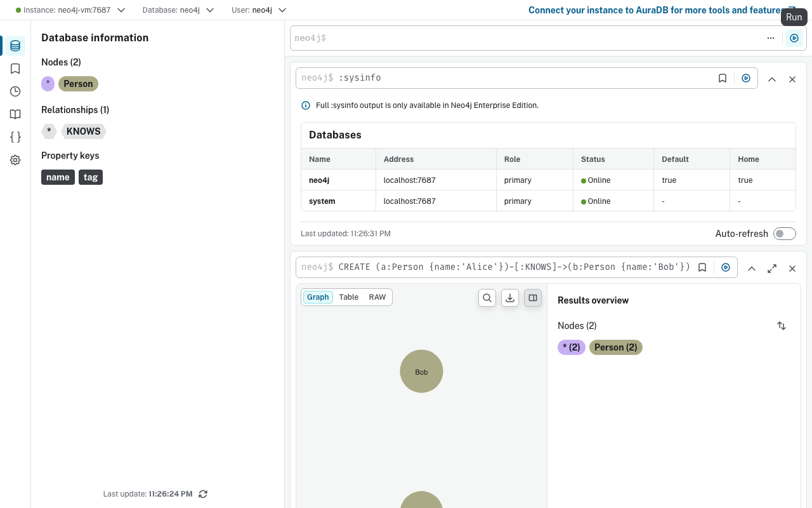Download the graph result
Viewport: 812px width, 508px height.
pos(510,298)
